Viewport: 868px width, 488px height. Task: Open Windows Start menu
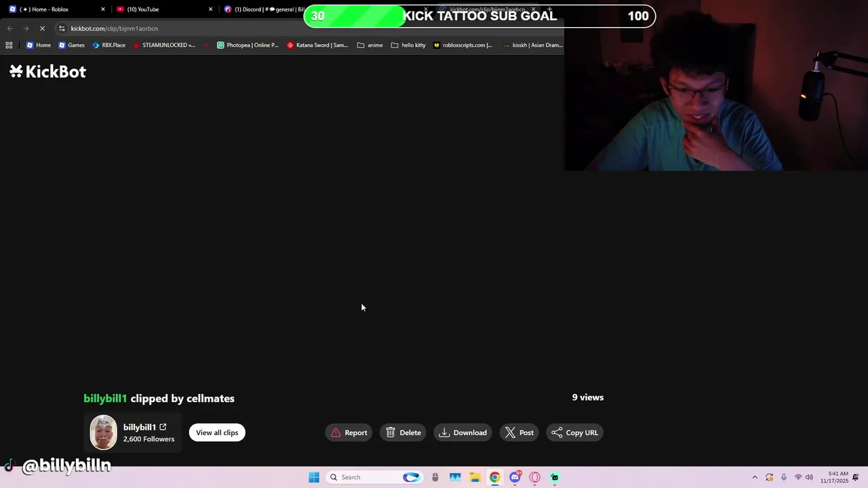314,477
